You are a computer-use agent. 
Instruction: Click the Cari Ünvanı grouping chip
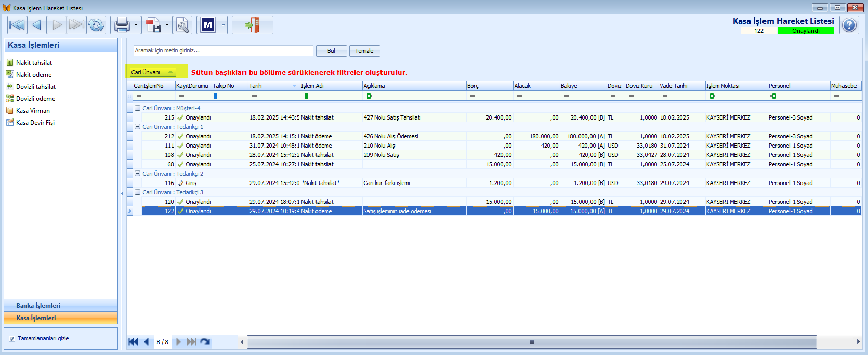pos(153,72)
